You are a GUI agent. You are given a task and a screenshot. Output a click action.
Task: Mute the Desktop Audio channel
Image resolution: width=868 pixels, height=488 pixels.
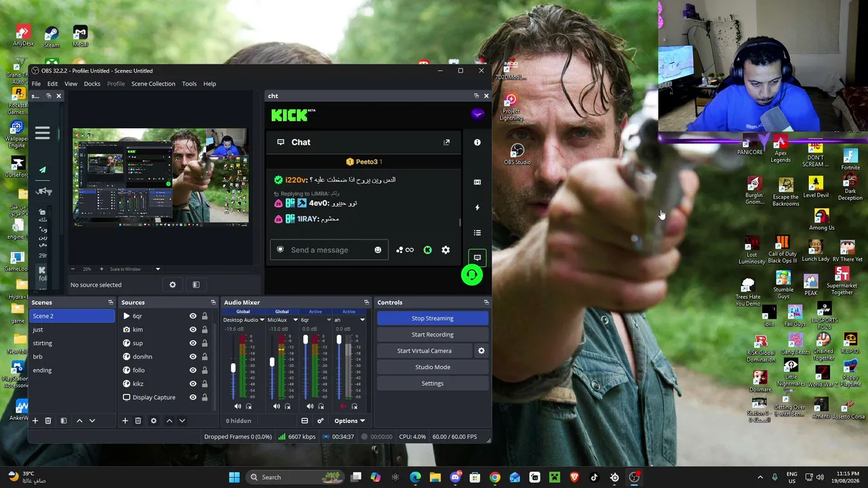coord(237,407)
